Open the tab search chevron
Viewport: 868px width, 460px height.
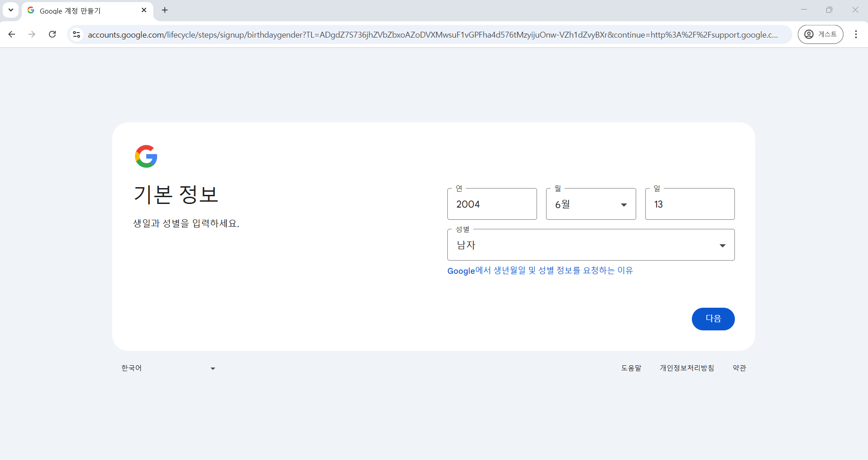point(11,10)
